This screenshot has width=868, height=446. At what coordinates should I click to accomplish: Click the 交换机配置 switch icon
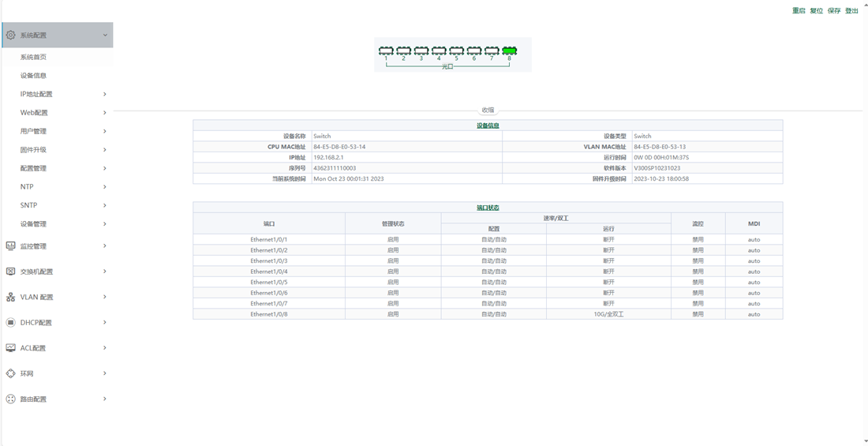click(x=10, y=272)
